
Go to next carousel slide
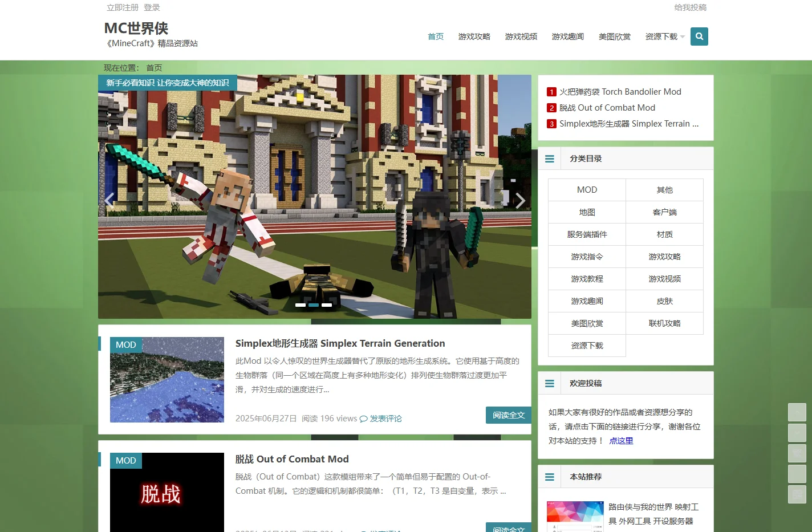pos(520,200)
